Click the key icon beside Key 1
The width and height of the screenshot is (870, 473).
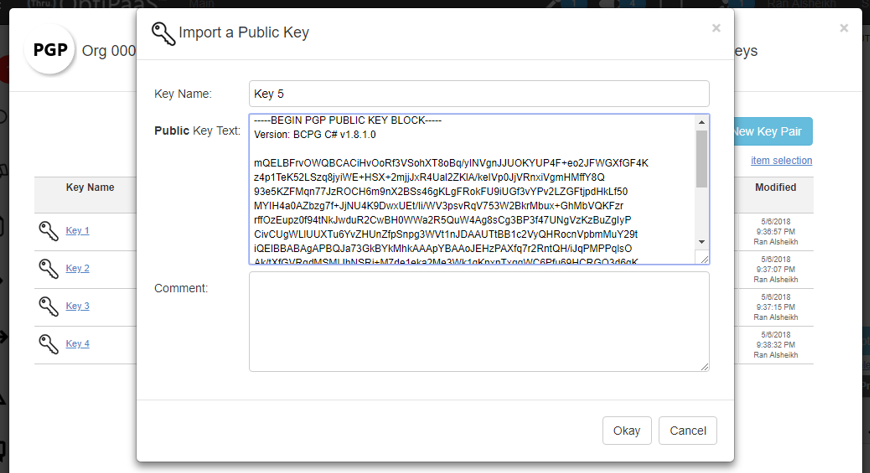coord(49,231)
